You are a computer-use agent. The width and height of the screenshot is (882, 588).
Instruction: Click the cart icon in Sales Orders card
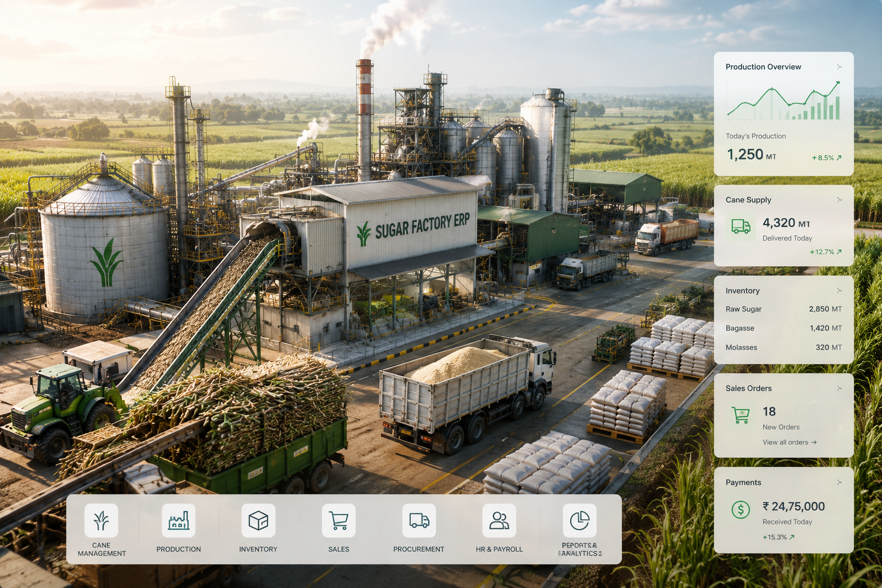pos(741,415)
